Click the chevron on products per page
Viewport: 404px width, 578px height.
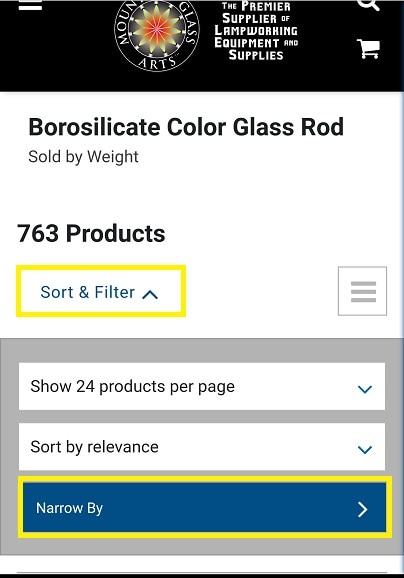(365, 389)
